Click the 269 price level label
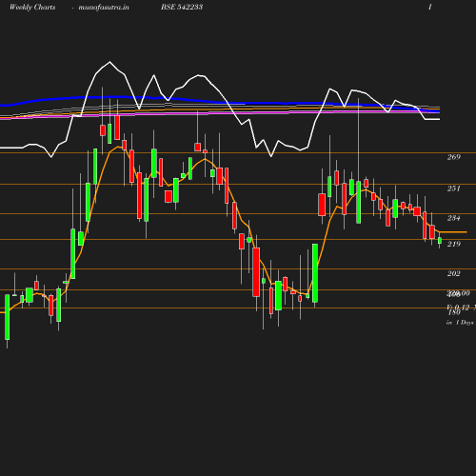476x476 pixels. click(454, 157)
